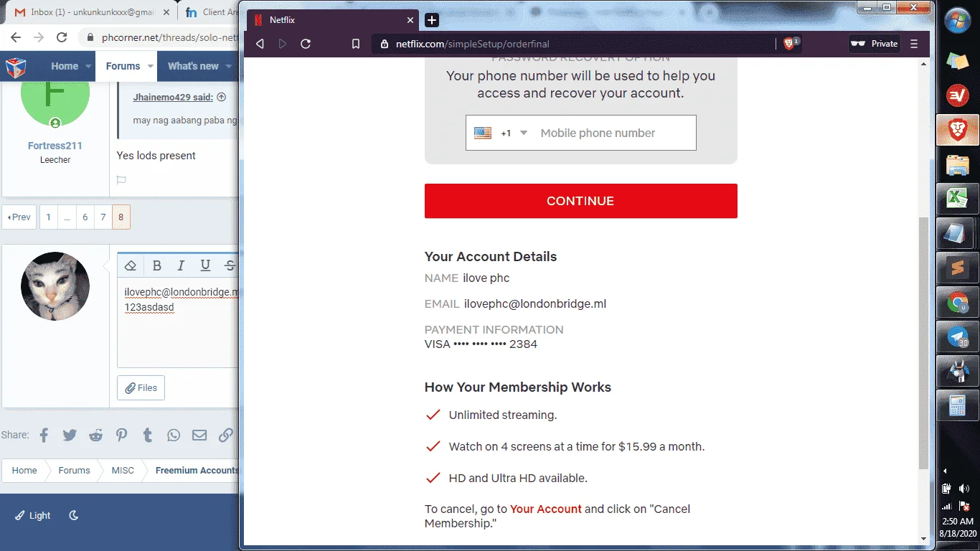Image resolution: width=980 pixels, height=551 pixels.
Task: Click the cat avatar in reply box
Action: coord(55,286)
